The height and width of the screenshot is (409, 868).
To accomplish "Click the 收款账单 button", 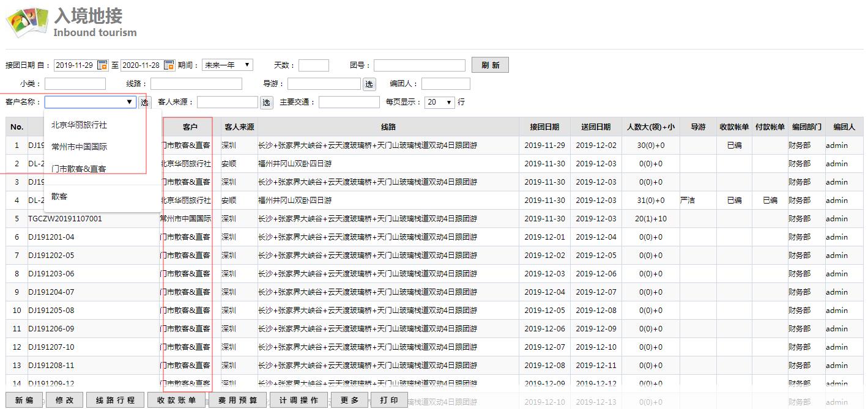I will pyautogui.click(x=176, y=400).
